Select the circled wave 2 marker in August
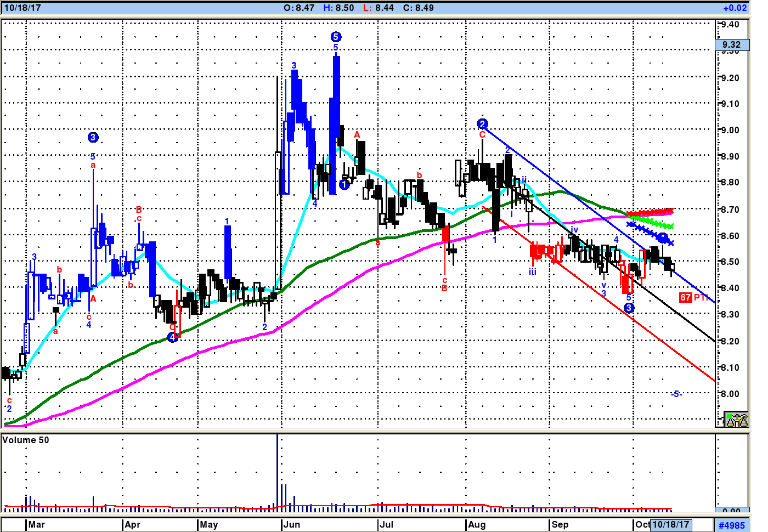 (x=482, y=123)
